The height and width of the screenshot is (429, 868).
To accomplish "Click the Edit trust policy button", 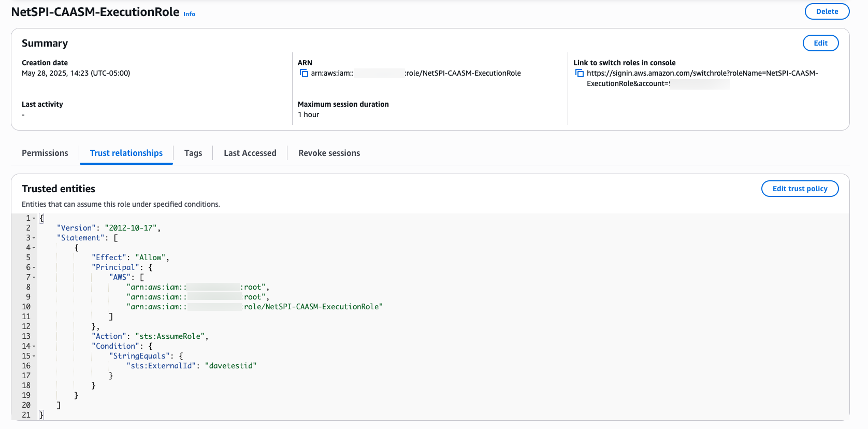I will click(800, 189).
